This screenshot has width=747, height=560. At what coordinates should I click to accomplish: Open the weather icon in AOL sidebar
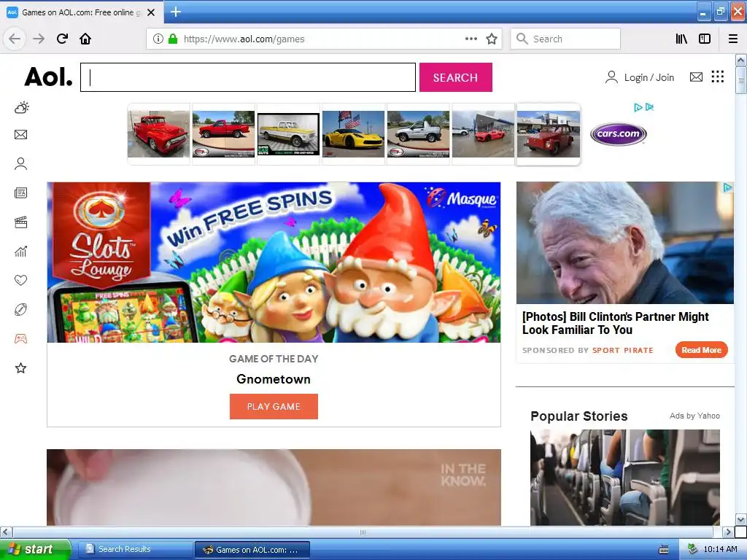(x=21, y=108)
